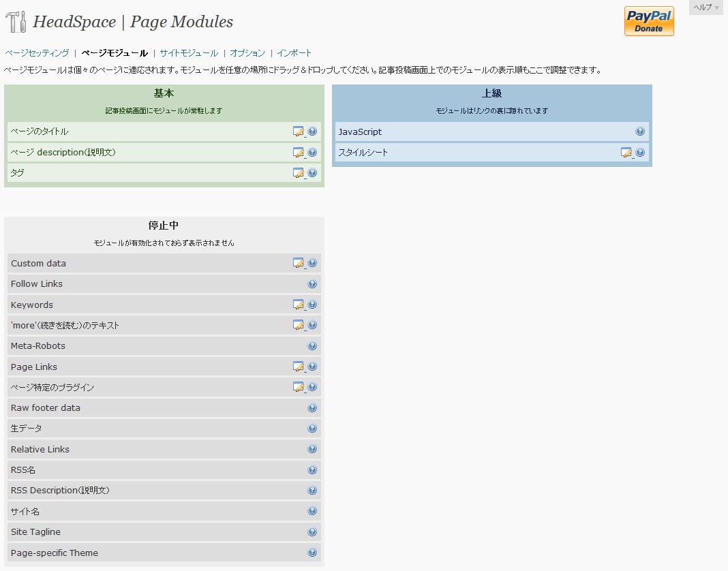The height and width of the screenshot is (571, 728).
Task: Open help icon for ページのタイトル
Action: click(x=312, y=132)
